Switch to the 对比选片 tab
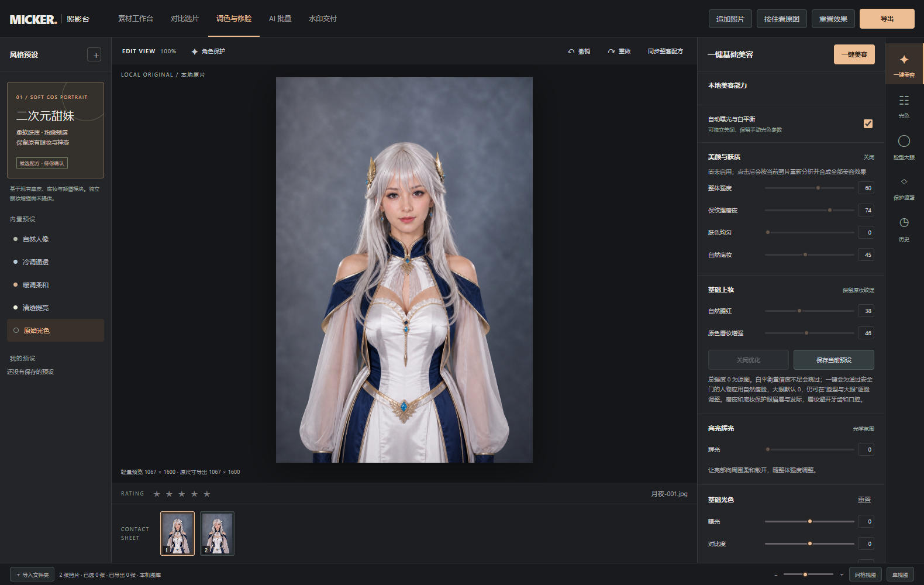This screenshot has width=924, height=585. [x=185, y=19]
